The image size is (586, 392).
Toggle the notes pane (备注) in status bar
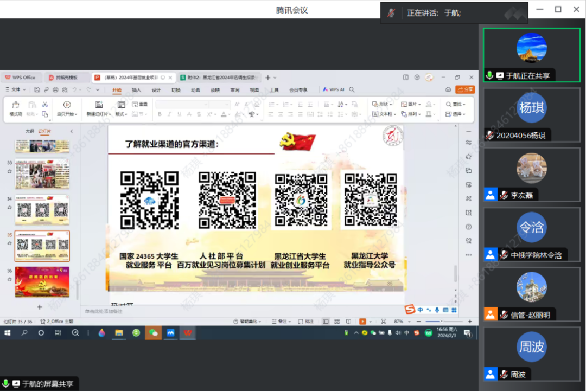pyautogui.click(x=281, y=322)
